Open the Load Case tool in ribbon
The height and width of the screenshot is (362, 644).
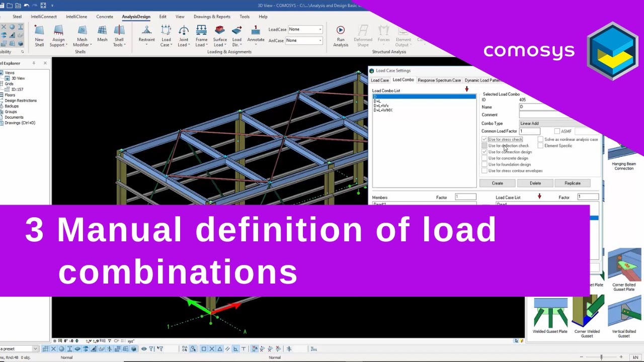166,36
